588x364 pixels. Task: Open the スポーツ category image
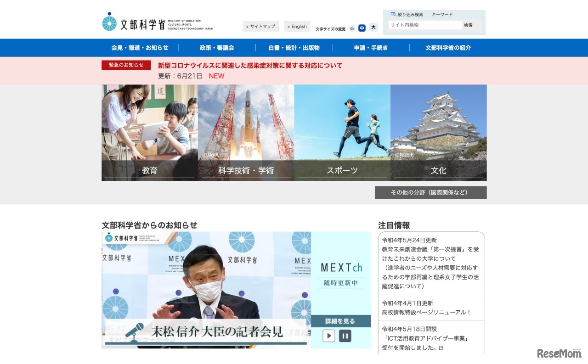coord(342,133)
